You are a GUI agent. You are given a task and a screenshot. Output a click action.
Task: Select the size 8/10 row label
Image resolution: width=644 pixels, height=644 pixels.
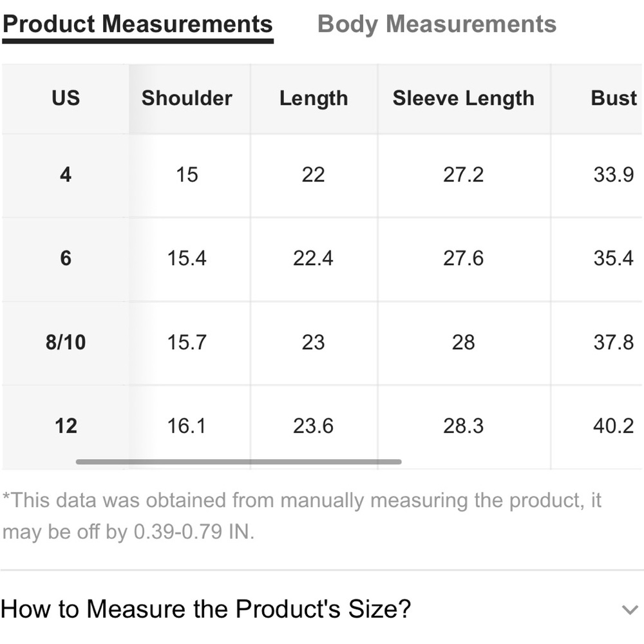(66, 342)
